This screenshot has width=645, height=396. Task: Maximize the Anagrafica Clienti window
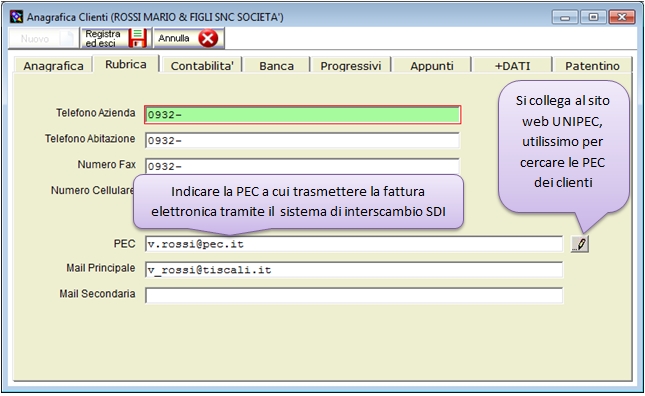(x=593, y=17)
